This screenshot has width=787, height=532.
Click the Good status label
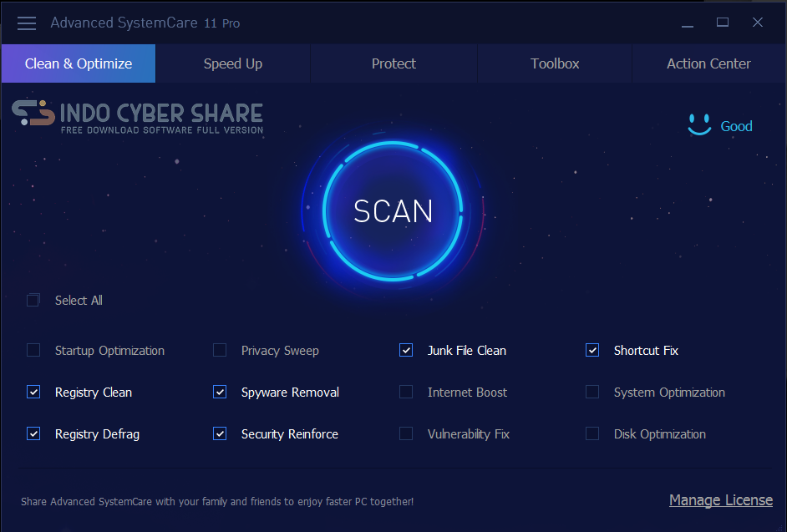[x=736, y=126]
